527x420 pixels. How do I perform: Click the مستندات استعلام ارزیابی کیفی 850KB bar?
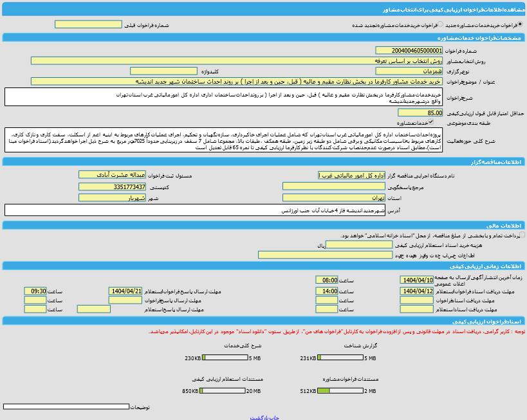(x=222, y=390)
